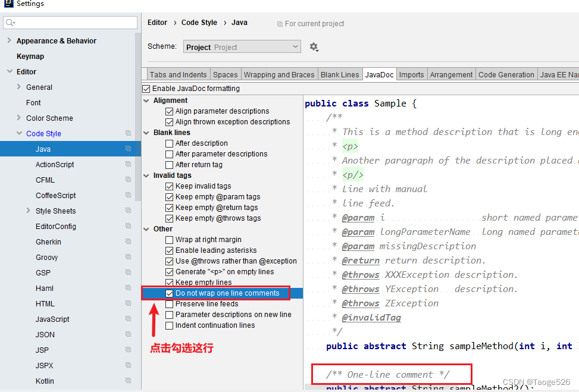Image resolution: width=579 pixels, height=392 pixels.
Task: Switch to the Imports tab
Action: click(x=411, y=74)
